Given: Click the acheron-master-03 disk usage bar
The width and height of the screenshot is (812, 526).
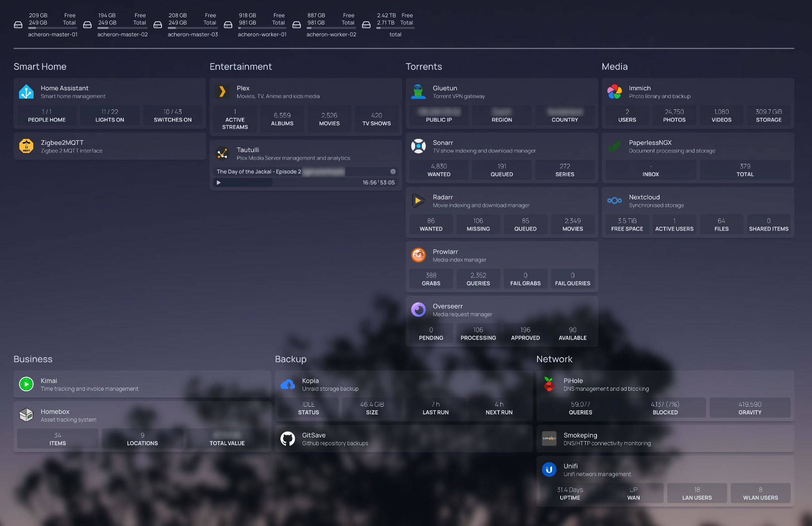Looking at the screenshot, I should [x=193, y=28].
